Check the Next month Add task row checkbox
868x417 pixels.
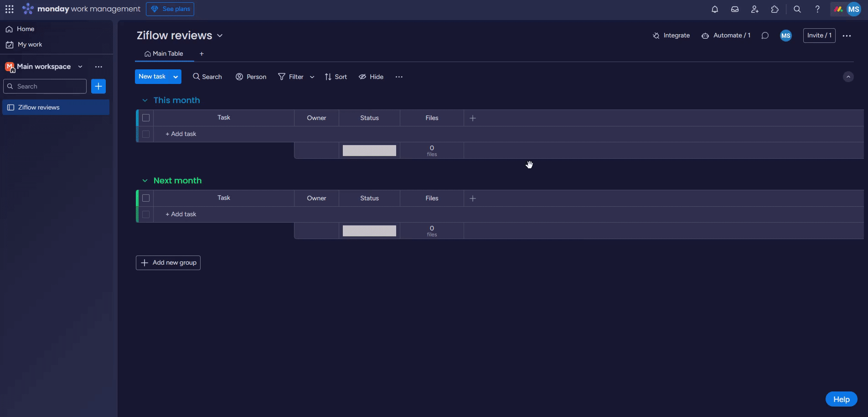click(x=146, y=214)
